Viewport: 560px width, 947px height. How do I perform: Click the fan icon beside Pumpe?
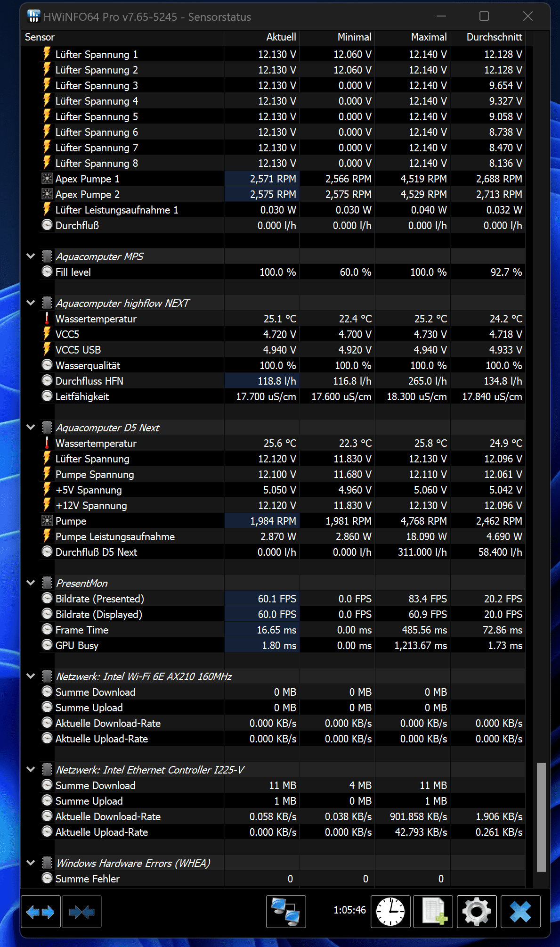pos(47,521)
